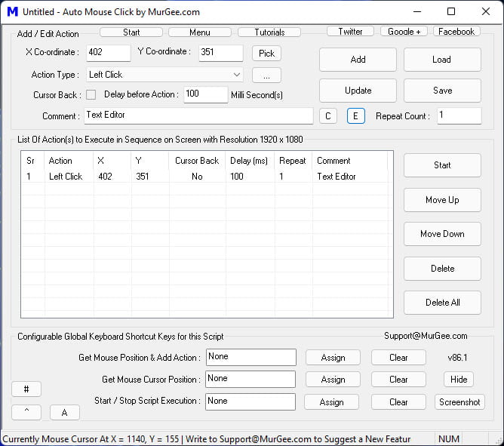The height and width of the screenshot is (446, 504).
Task: Assign shortcut for Start / Stop Script Execution
Action: click(x=332, y=402)
